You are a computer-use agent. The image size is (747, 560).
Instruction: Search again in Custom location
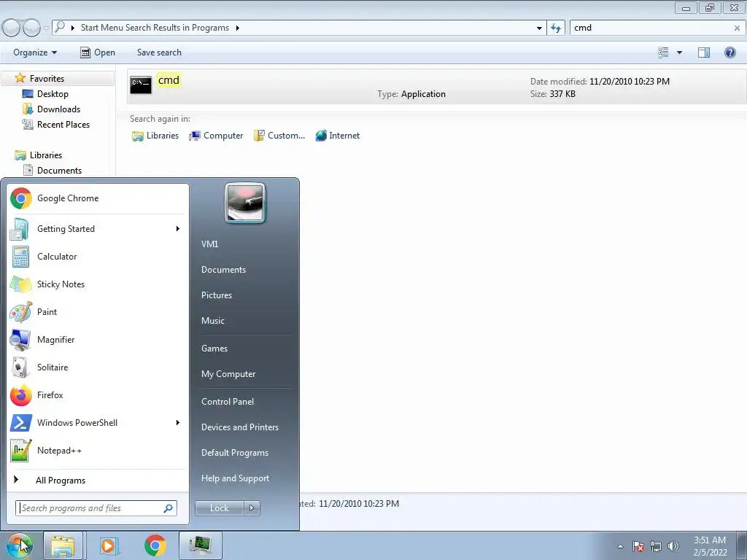point(279,136)
